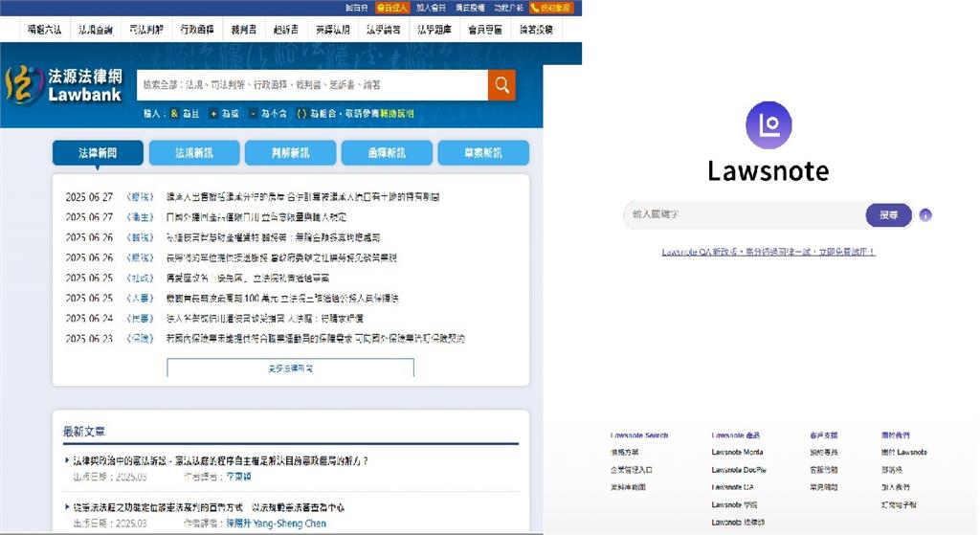This screenshot has height=535, width=980.
Task: Open the second 2025 06 26 news headline
Action: [281, 257]
